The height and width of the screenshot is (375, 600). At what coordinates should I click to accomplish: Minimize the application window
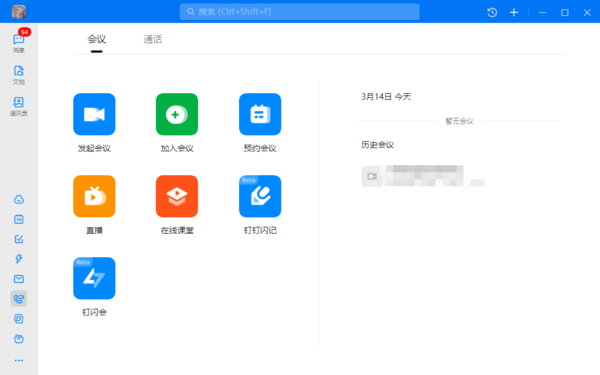(543, 13)
